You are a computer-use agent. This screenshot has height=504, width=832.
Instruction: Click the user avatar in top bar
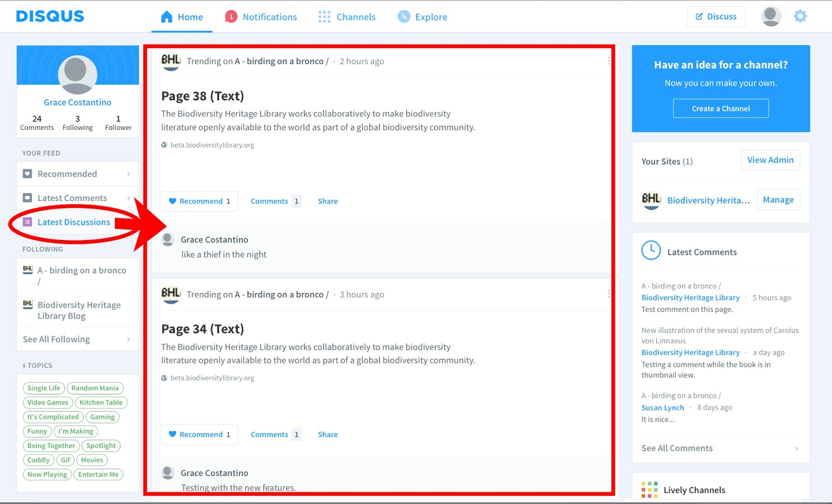(771, 17)
